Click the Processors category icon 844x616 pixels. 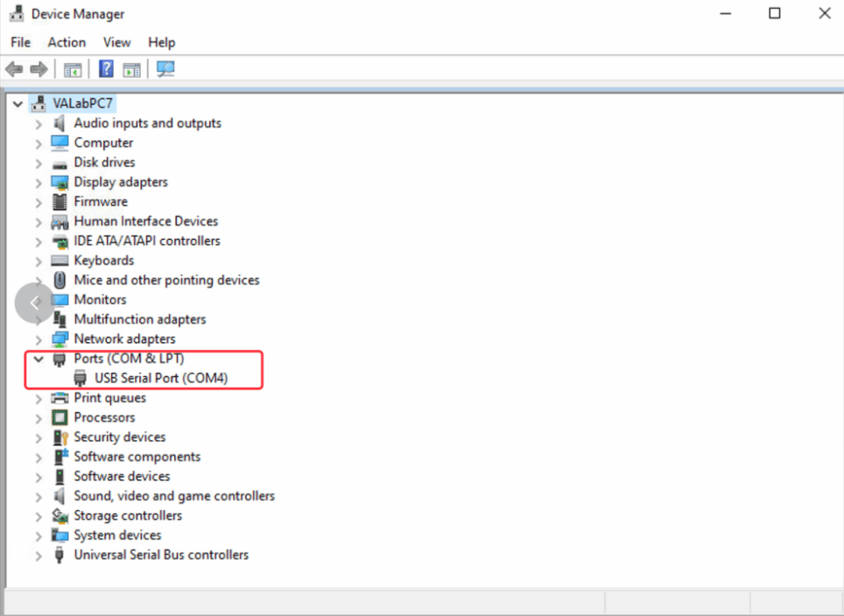60,417
